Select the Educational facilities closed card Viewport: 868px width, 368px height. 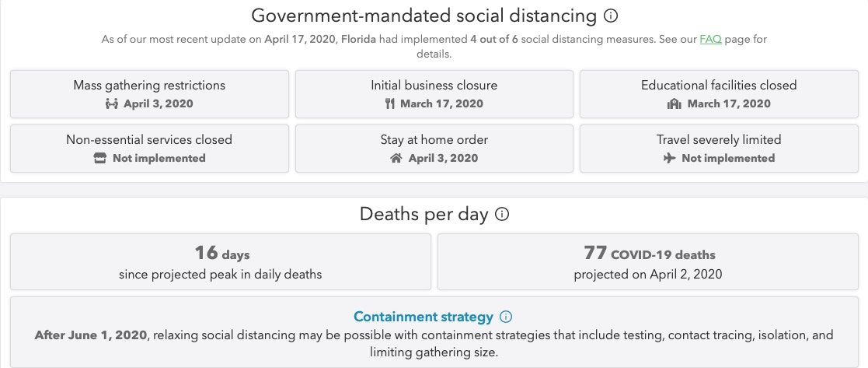719,93
